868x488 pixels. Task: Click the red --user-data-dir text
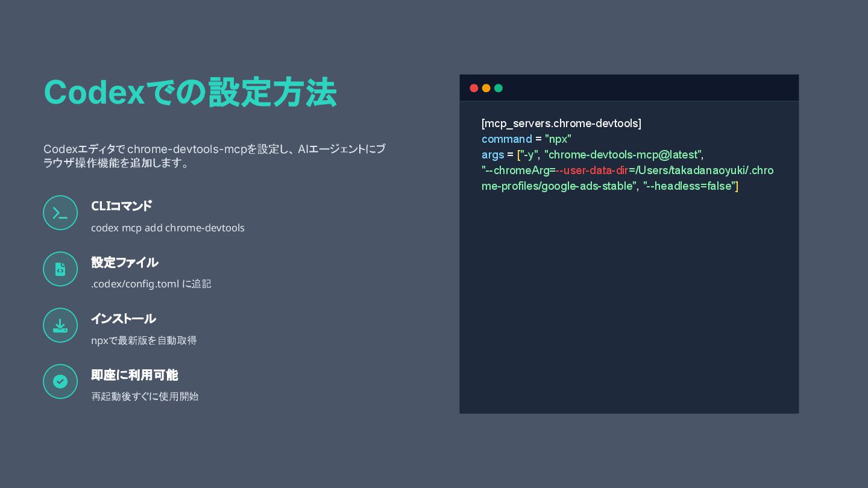592,170
